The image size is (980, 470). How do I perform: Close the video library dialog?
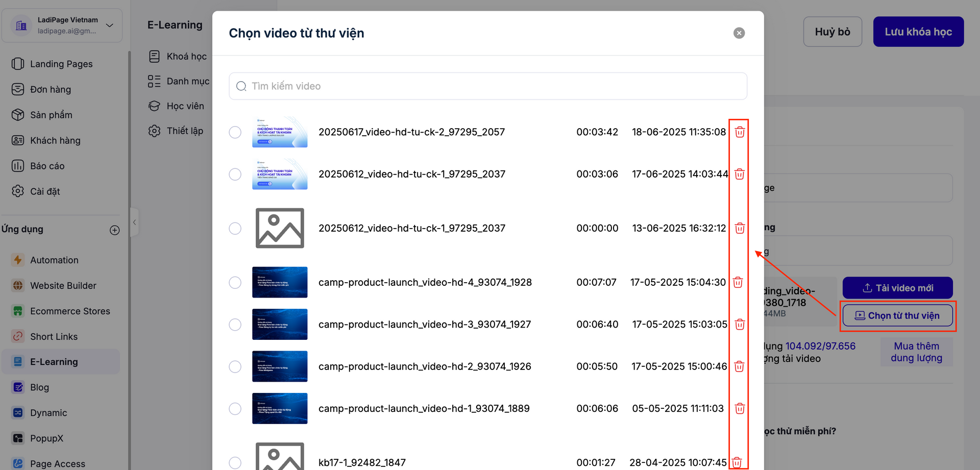click(x=739, y=33)
